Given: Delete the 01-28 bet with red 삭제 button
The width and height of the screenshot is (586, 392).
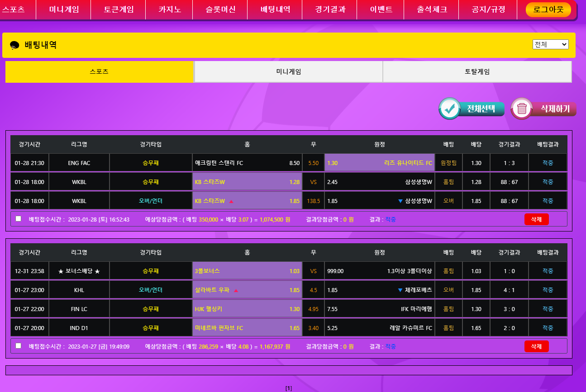Looking at the screenshot, I should point(536,219).
